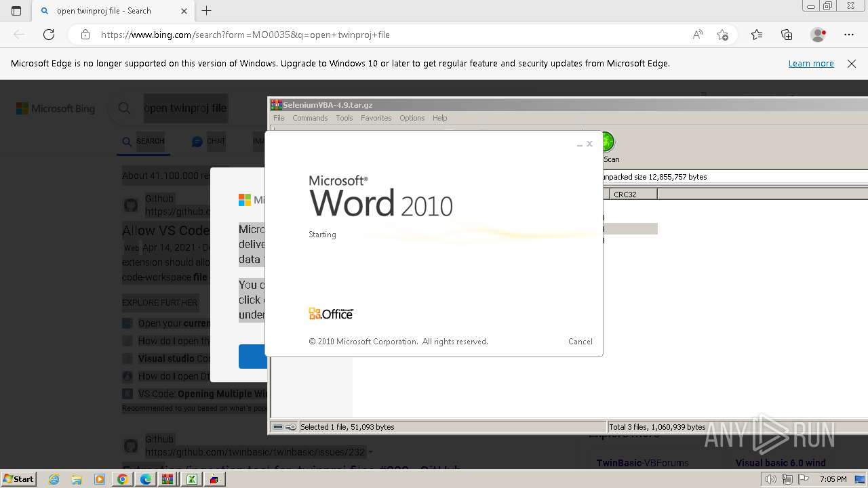Minimize the Word 2010 splash screen
Image resolution: width=868 pixels, height=488 pixels.
tap(579, 144)
